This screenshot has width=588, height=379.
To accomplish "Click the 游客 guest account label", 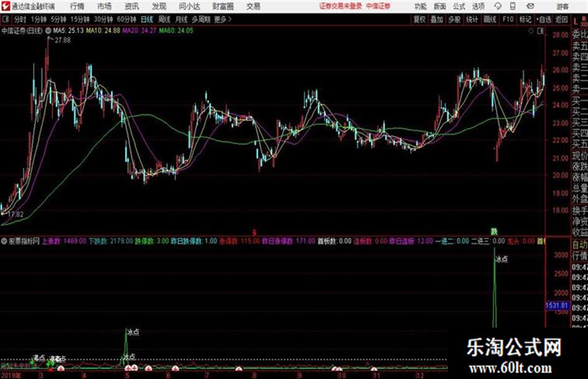I will click(x=562, y=6).
